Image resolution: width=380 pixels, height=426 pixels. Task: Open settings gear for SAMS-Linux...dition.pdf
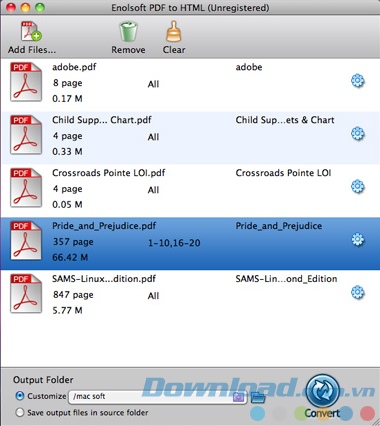[x=358, y=292]
